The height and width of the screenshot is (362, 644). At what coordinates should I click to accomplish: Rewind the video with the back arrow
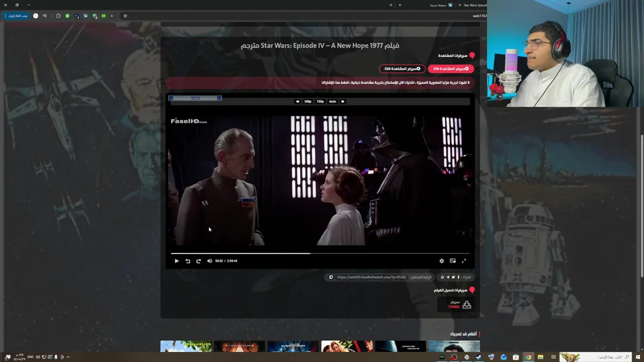coord(188,261)
